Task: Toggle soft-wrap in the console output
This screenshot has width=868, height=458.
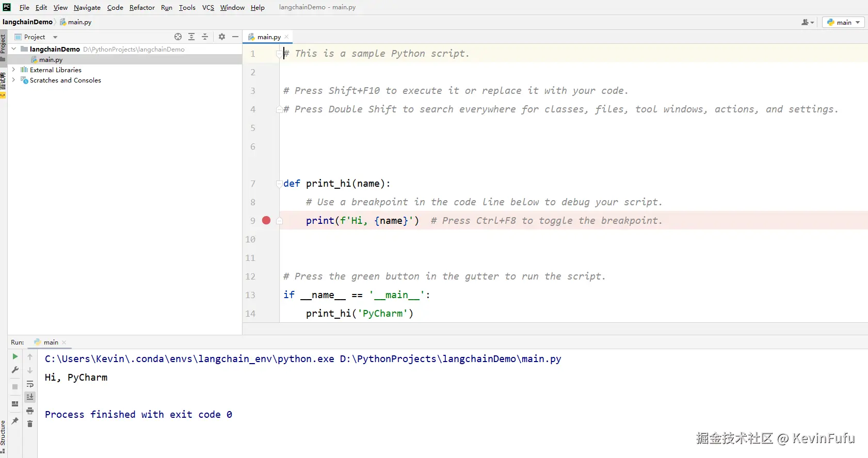Action: click(x=30, y=384)
